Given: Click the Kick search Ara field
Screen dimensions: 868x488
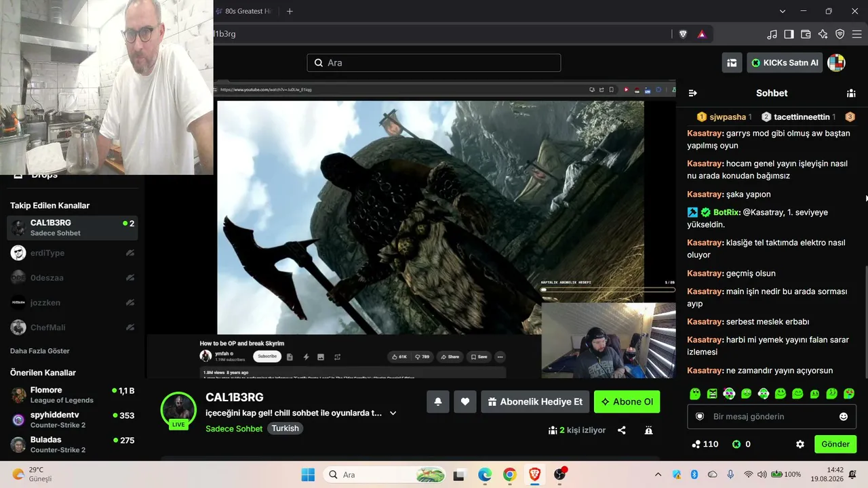Looking at the screenshot, I should click(x=434, y=62).
